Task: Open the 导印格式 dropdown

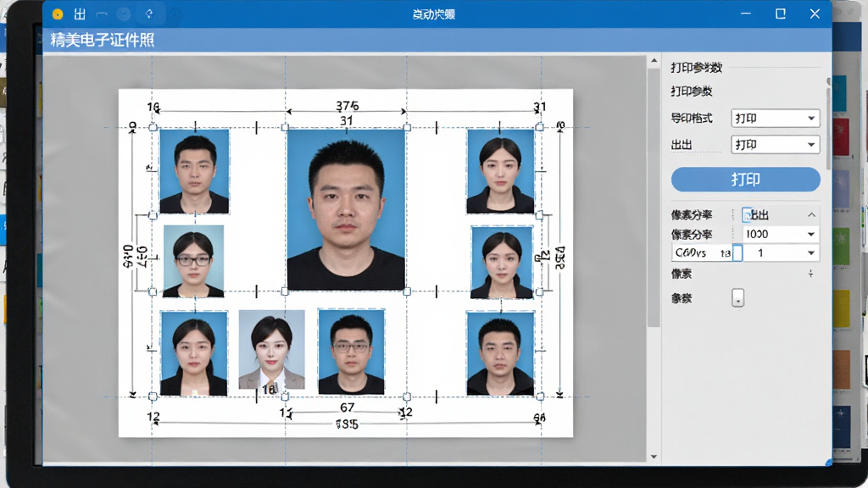Action: [775, 119]
